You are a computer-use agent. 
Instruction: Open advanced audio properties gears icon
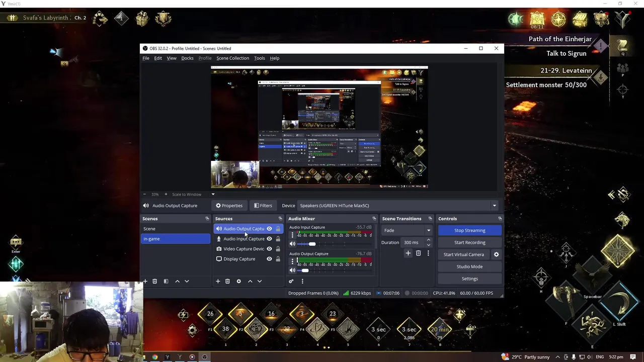[291, 281]
